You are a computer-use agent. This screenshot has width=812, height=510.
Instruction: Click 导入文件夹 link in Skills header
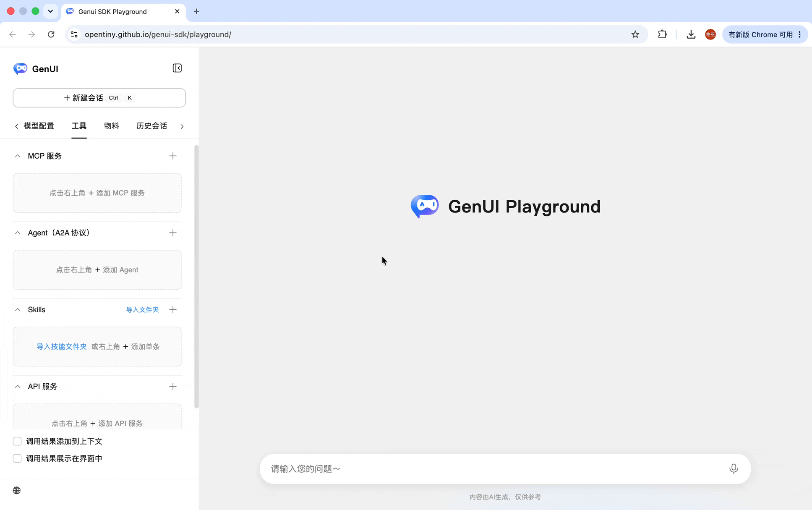(x=142, y=310)
